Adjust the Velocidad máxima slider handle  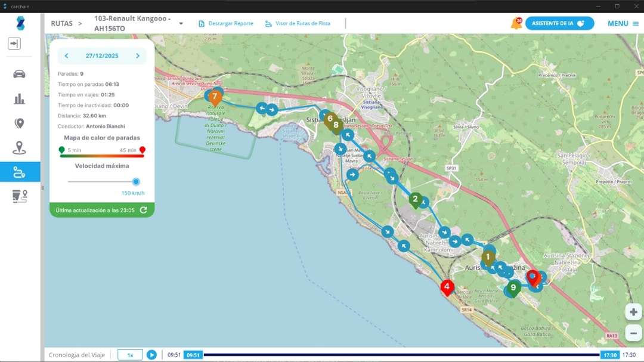[137, 181]
